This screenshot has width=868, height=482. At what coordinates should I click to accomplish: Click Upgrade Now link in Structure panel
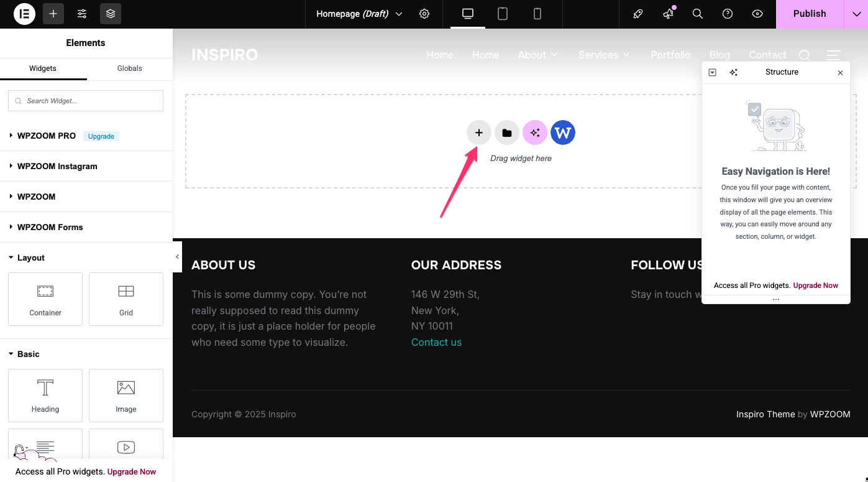pyautogui.click(x=815, y=285)
